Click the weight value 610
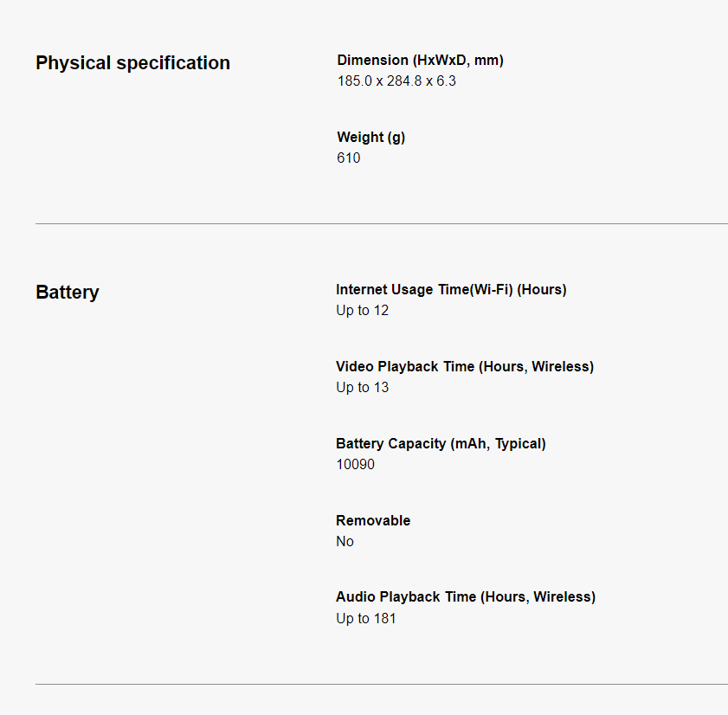The image size is (728, 715). point(349,158)
